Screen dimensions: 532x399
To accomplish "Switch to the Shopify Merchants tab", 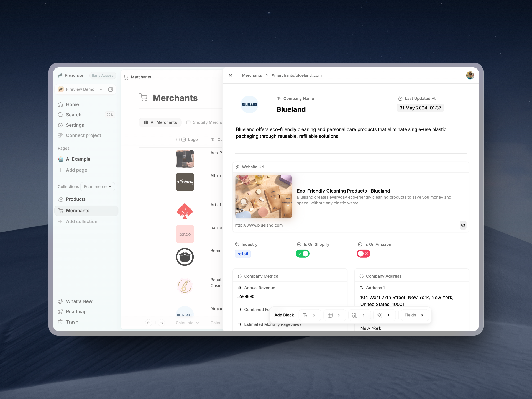I will pyautogui.click(x=205, y=122).
